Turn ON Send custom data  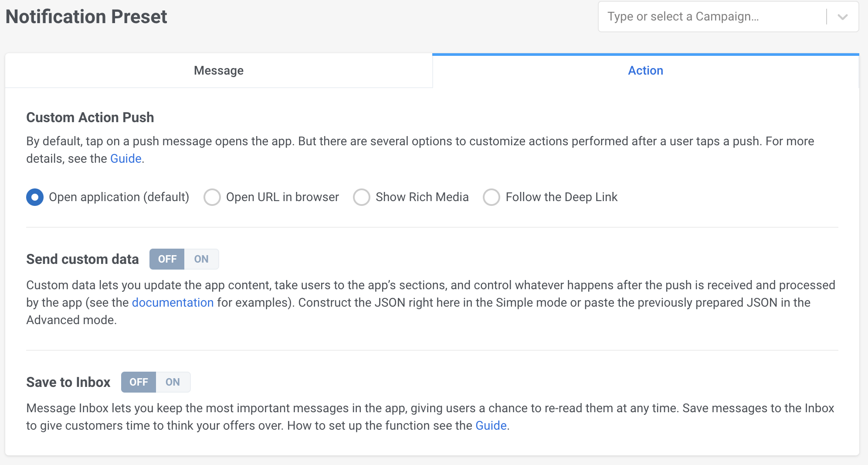point(201,259)
